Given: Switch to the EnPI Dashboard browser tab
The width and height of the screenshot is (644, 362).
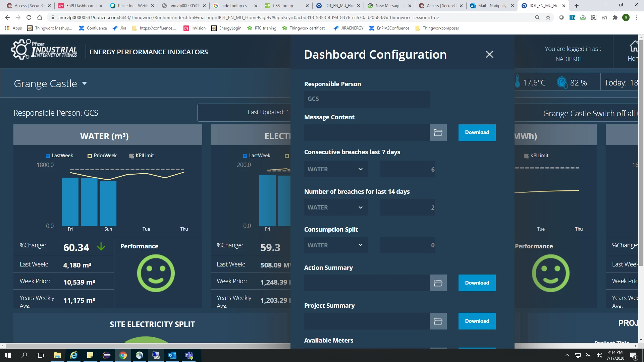Looking at the screenshot, I should [x=80, y=6].
